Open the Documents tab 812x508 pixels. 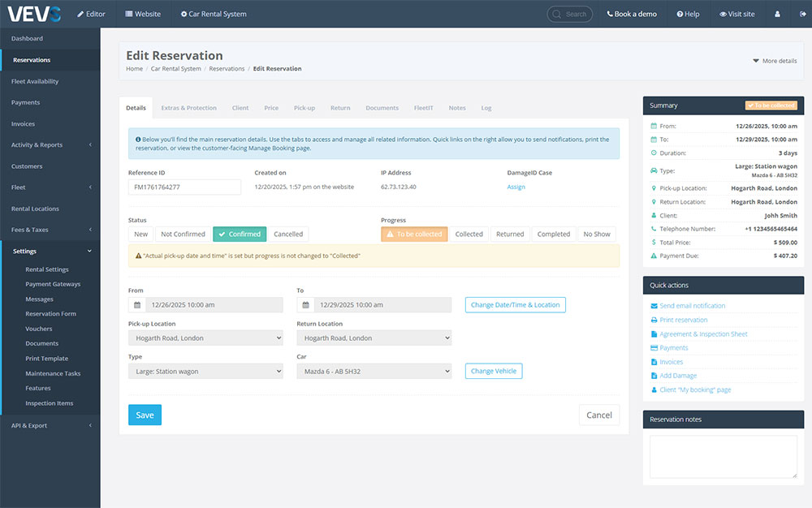[382, 108]
